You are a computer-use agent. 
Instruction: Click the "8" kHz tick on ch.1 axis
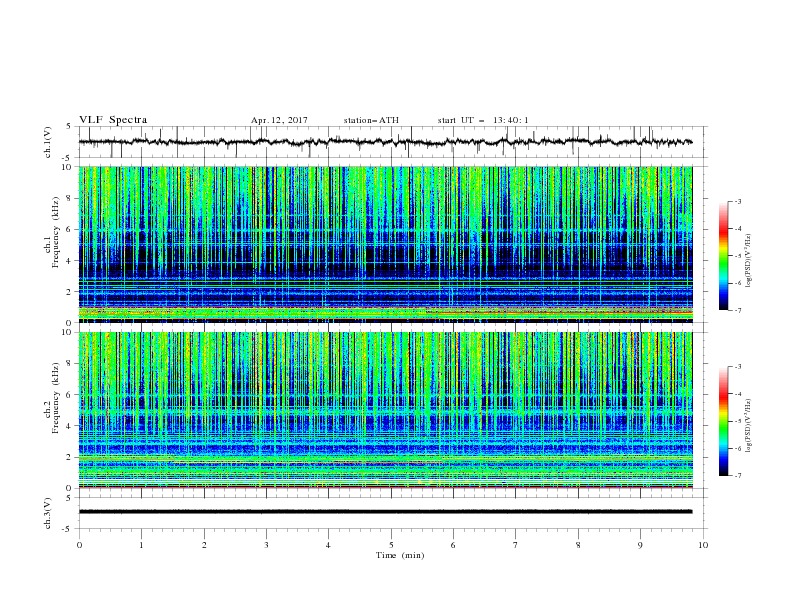[70, 198]
